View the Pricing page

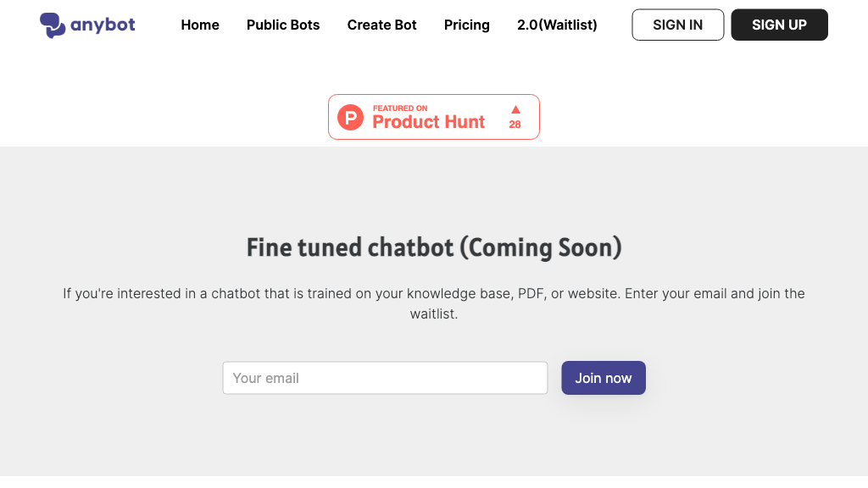(x=467, y=25)
